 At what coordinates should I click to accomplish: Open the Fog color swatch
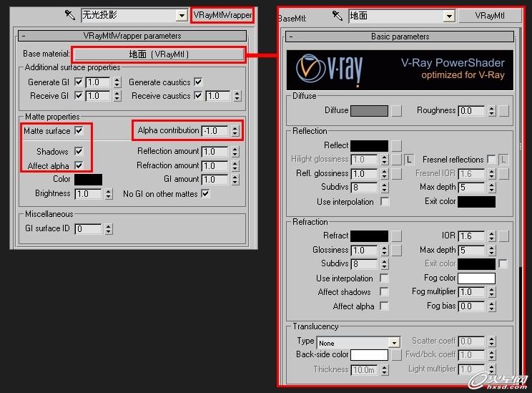476,278
